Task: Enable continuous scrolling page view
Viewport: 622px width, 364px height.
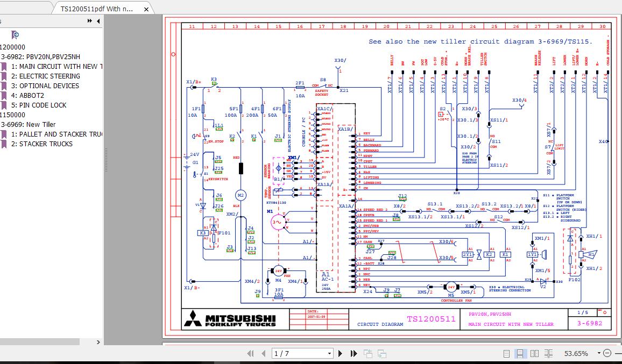Action: [x=520, y=353]
